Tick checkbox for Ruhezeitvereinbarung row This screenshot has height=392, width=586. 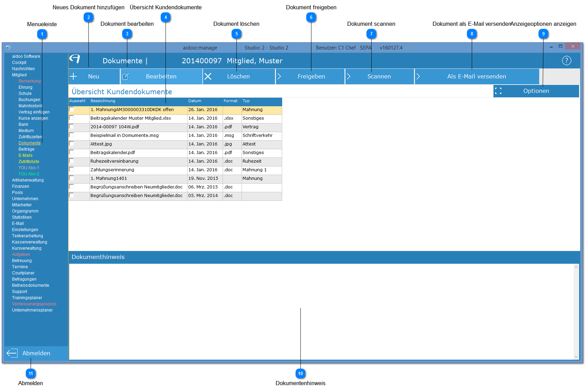coord(72,161)
